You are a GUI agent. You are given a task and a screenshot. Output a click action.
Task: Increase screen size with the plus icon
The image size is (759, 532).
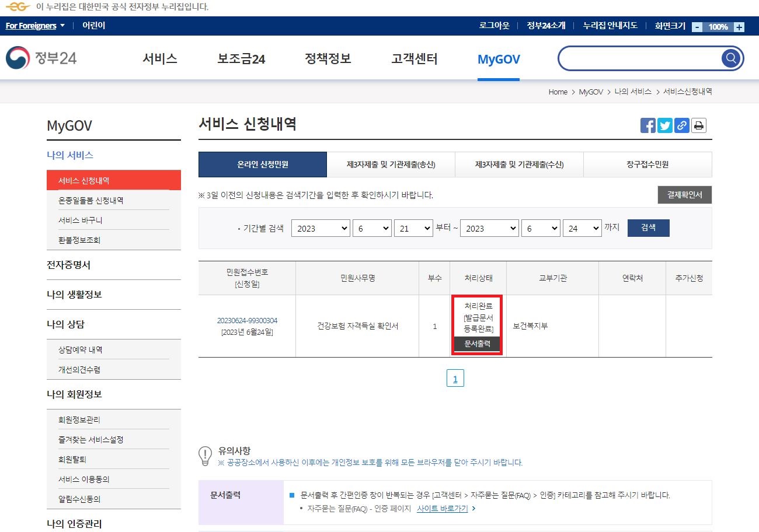(740, 26)
